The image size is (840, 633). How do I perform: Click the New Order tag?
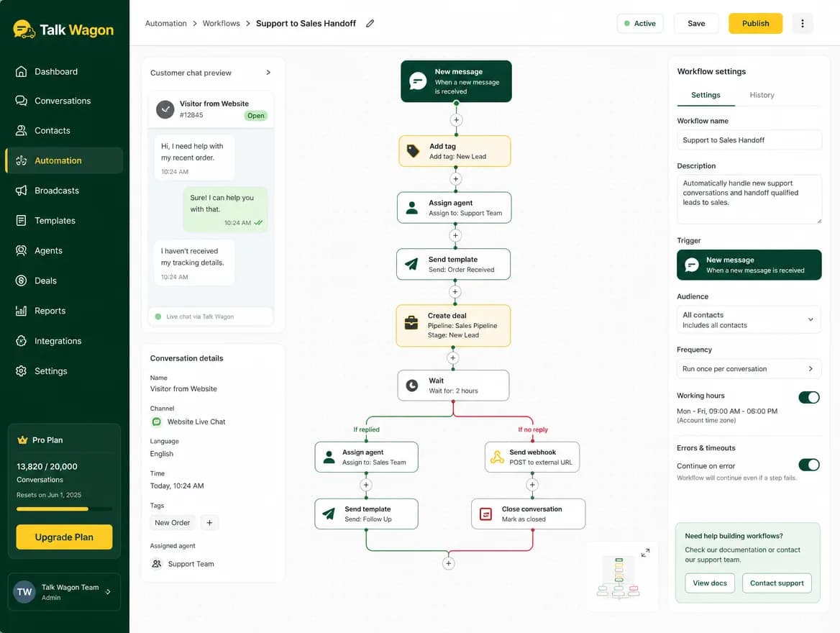(x=173, y=523)
